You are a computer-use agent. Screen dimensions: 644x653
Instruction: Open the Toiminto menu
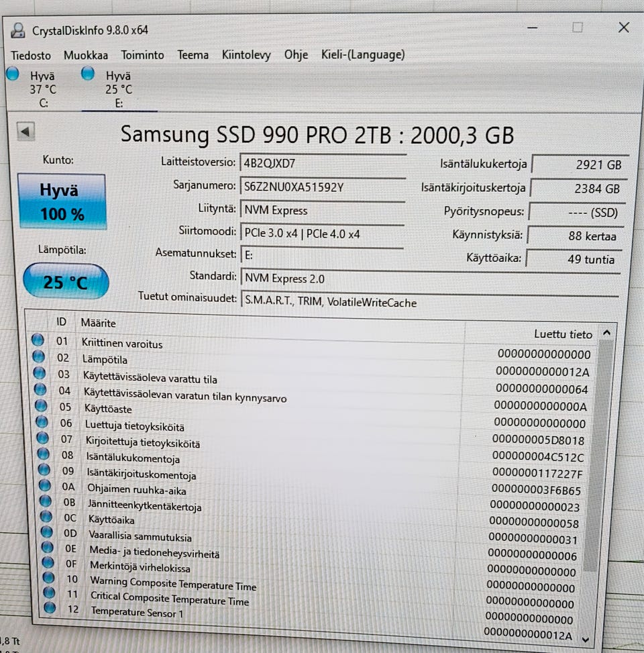click(142, 55)
